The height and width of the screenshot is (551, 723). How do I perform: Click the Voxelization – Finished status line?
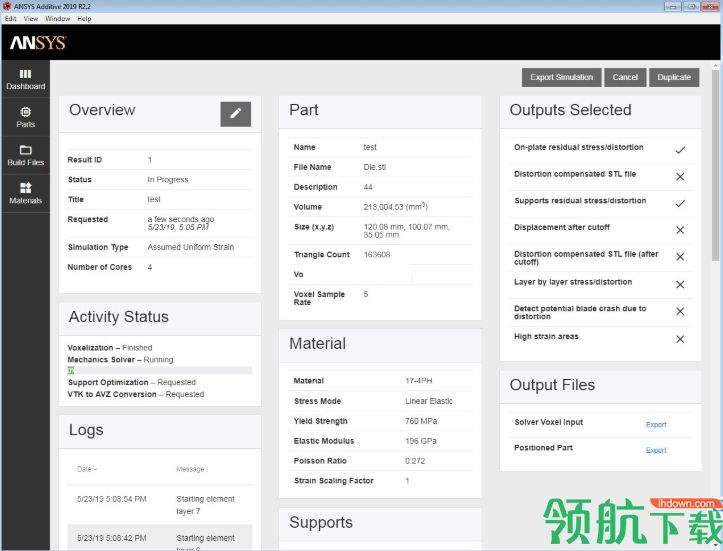click(x=110, y=348)
